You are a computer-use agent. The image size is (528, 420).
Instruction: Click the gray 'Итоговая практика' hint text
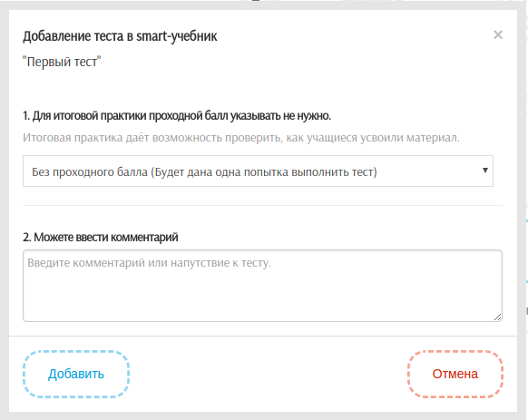click(x=241, y=138)
